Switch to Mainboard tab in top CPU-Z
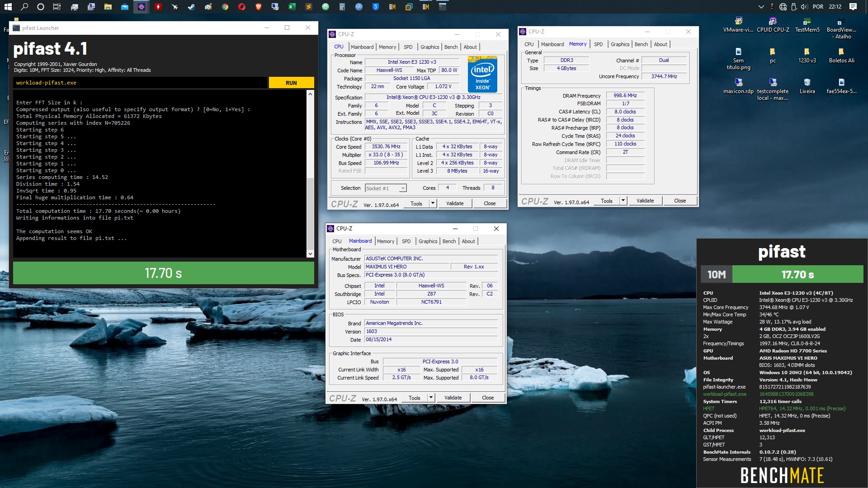 point(362,47)
